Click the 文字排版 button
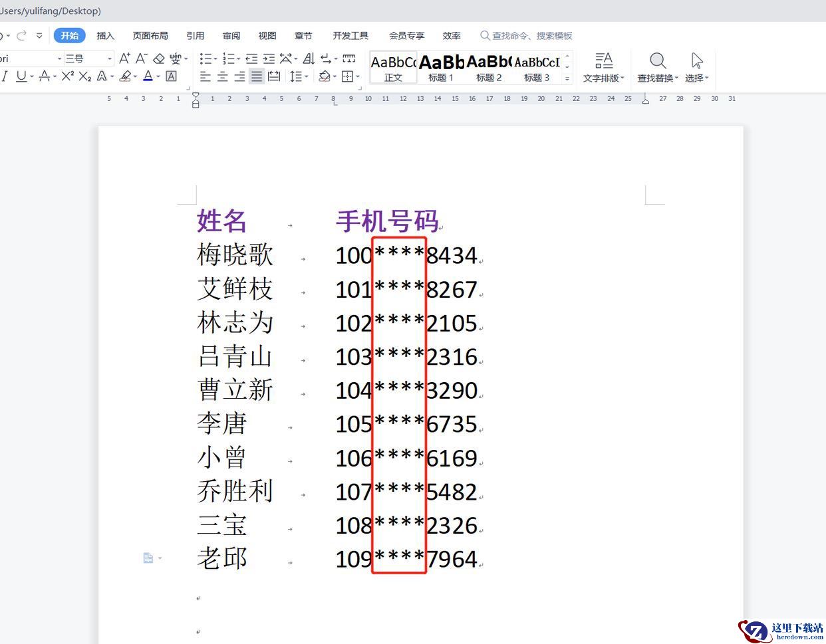 click(x=603, y=68)
